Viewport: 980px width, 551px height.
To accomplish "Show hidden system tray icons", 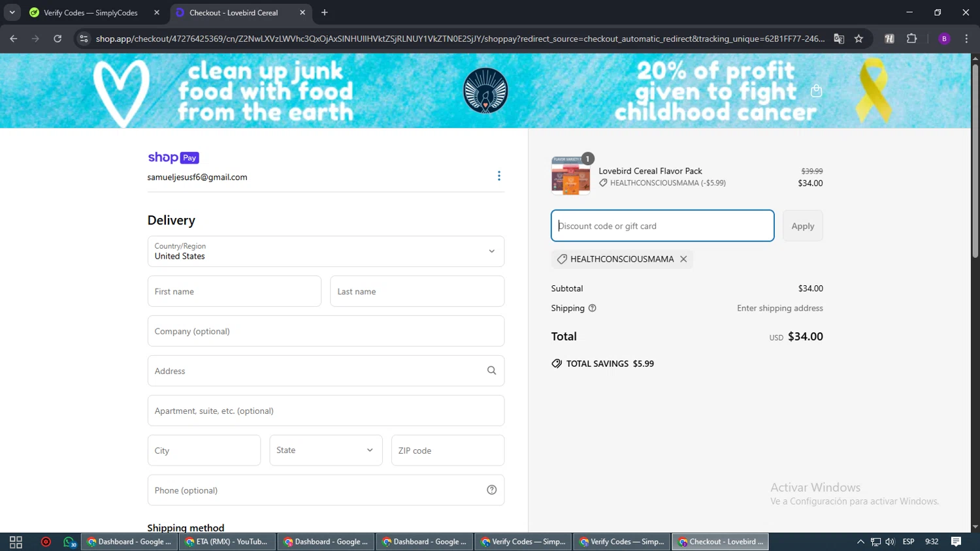I will coord(860,542).
